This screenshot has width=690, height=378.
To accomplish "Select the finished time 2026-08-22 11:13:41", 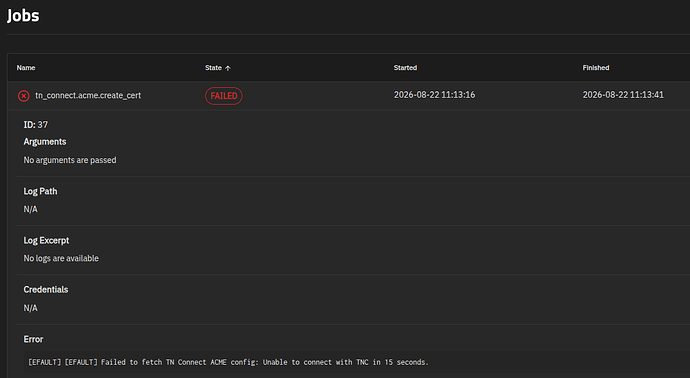I will click(623, 95).
